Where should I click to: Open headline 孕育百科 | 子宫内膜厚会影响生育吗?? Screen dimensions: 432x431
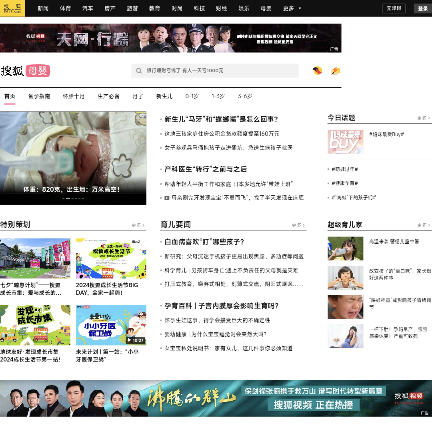coord(221,306)
